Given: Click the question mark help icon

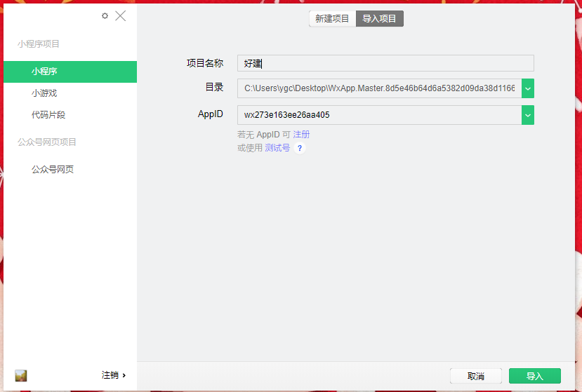Looking at the screenshot, I should 300,148.
